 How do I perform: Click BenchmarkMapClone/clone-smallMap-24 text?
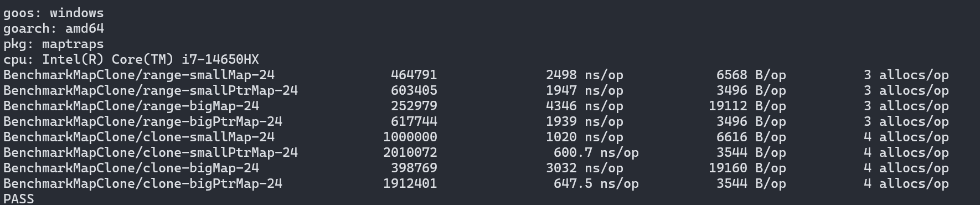click(x=139, y=137)
